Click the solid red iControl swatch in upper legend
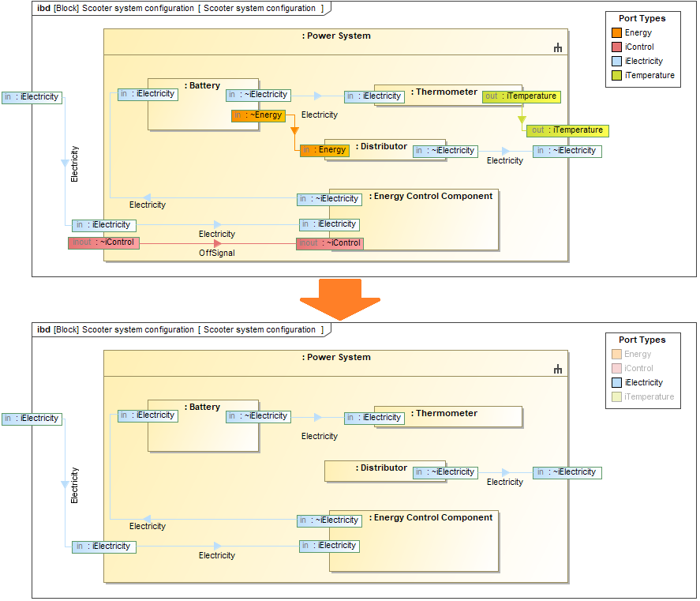Viewport: 700px width, 601px height. [617, 47]
